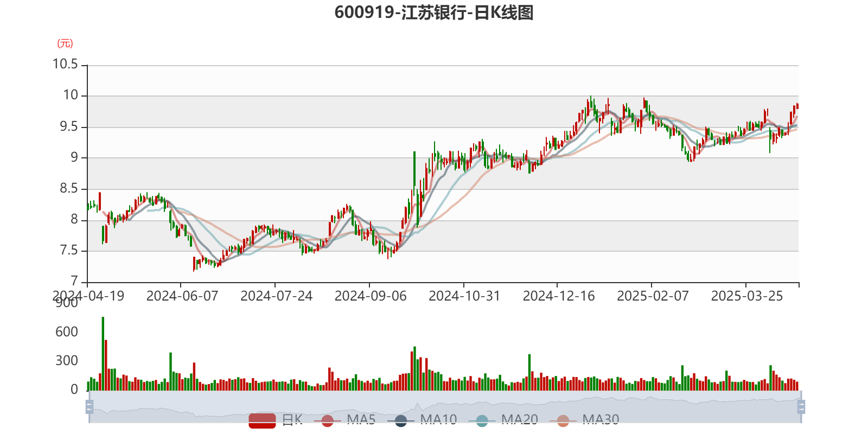Click the 7.5 price axis label
Image resolution: width=868 pixels, height=434 pixels.
69,250
